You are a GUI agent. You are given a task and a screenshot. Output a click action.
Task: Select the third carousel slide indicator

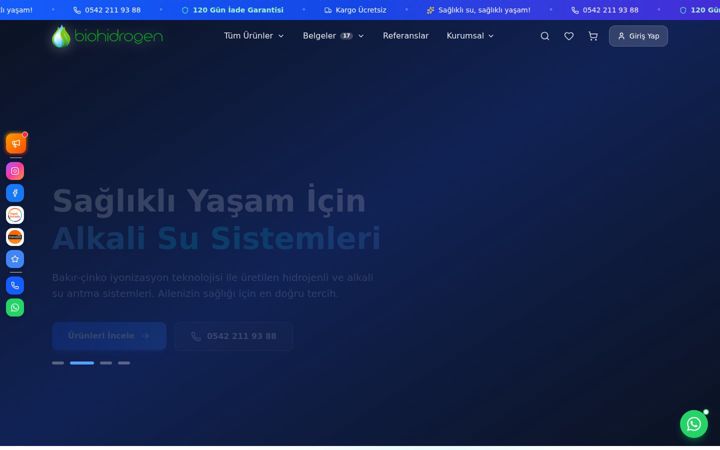pyautogui.click(x=106, y=363)
